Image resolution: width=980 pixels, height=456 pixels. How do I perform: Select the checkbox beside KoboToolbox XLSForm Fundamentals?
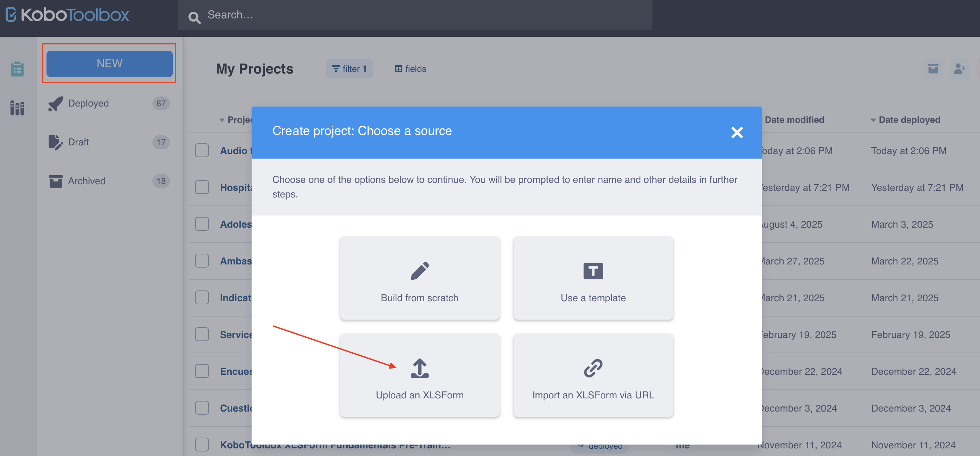[202, 444]
